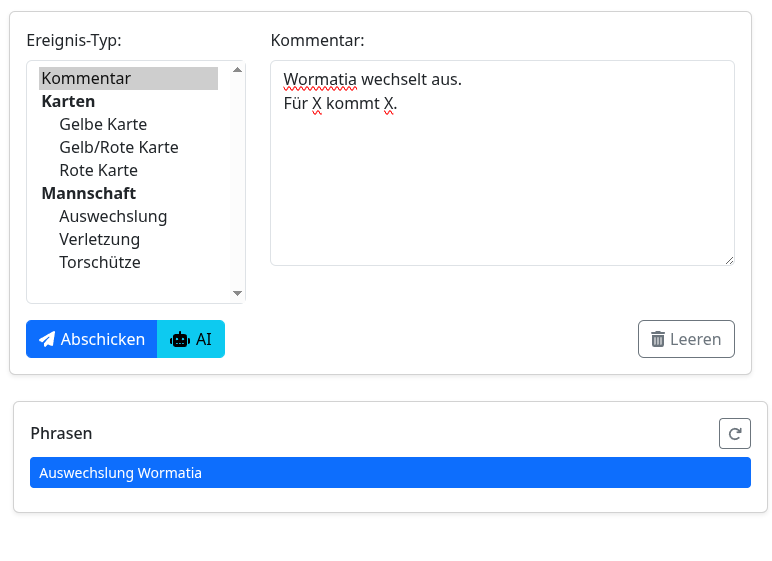Click the paper plane icon on Abschicken

pyautogui.click(x=47, y=339)
